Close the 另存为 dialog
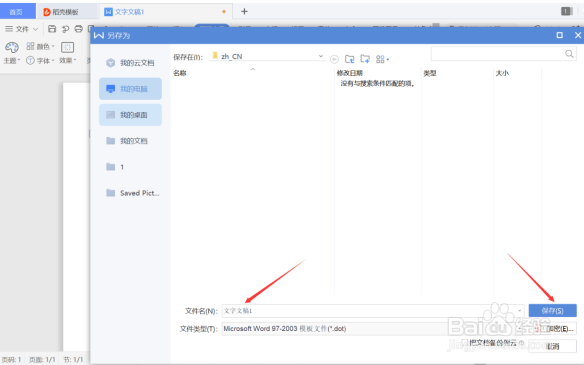584x365 pixels. pyautogui.click(x=578, y=35)
